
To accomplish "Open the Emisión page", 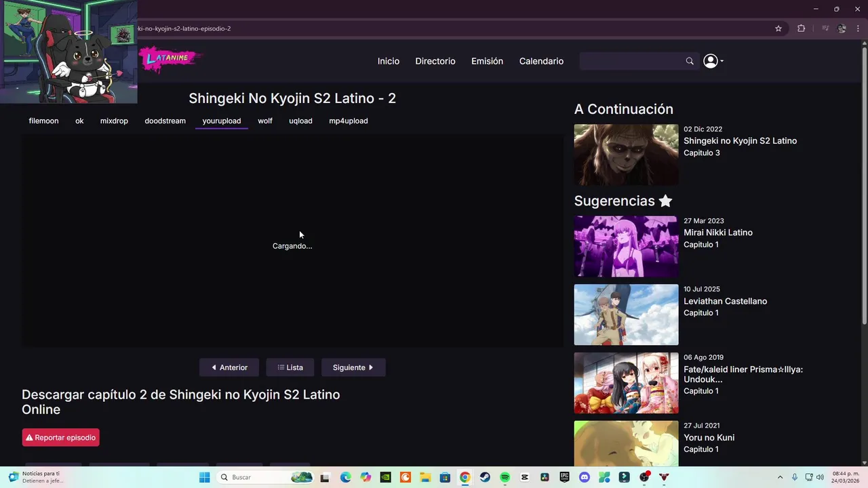I will pos(487,61).
